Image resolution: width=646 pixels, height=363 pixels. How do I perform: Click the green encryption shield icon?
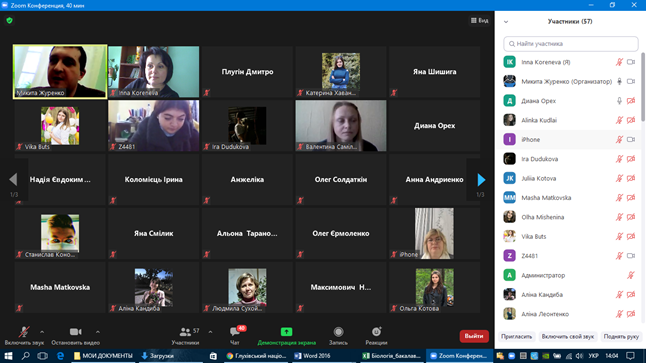[9, 20]
